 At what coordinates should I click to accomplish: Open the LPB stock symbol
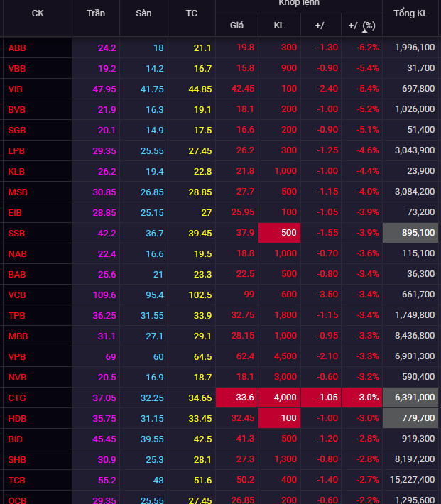pyautogui.click(x=16, y=151)
